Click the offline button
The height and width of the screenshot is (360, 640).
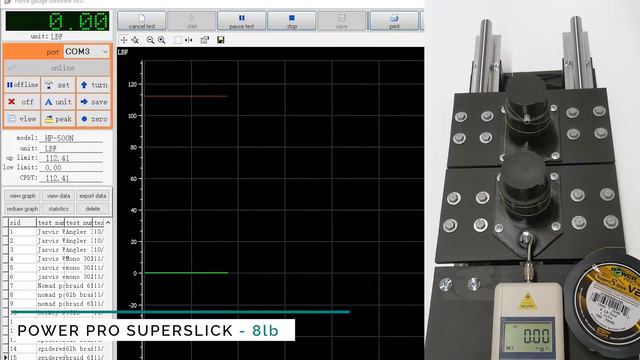pyautogui.click(x=22, y=85)
